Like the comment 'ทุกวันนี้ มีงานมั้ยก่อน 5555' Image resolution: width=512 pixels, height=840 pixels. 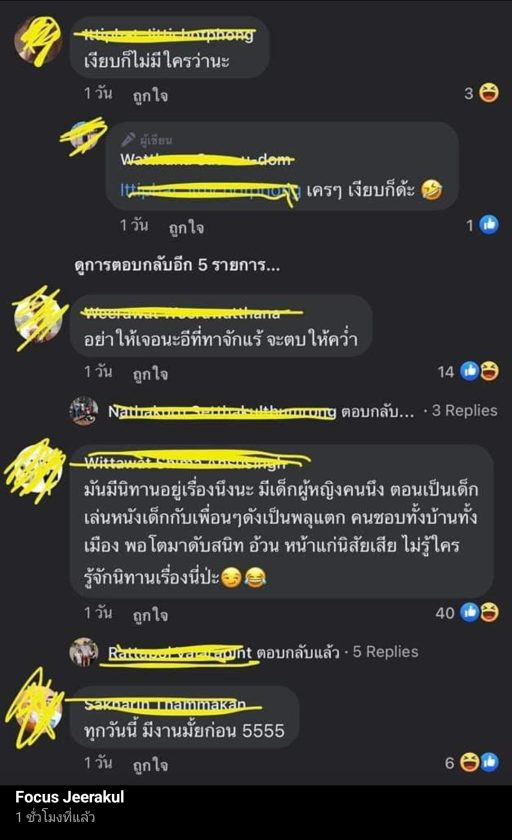[150, 764]
